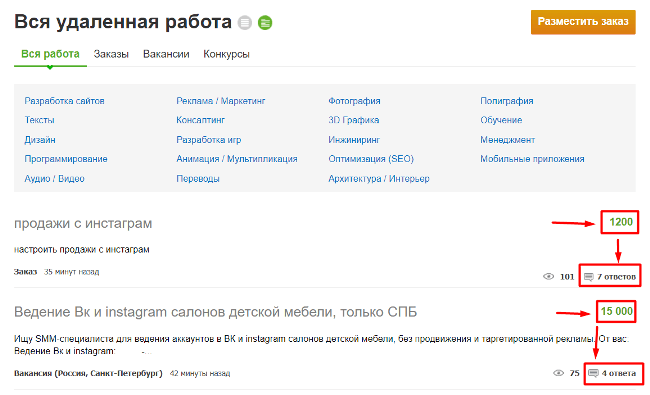This screenshot has height=395, width=650.
Task: Select the 'Обучение' category link
Action: [x=501, y=120]
